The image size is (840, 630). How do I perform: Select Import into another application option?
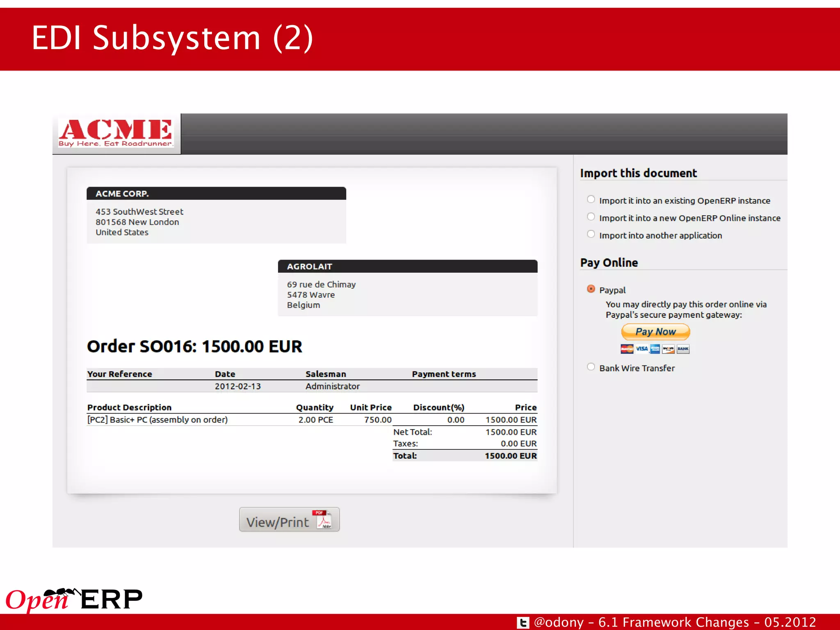tap(591, 234)
